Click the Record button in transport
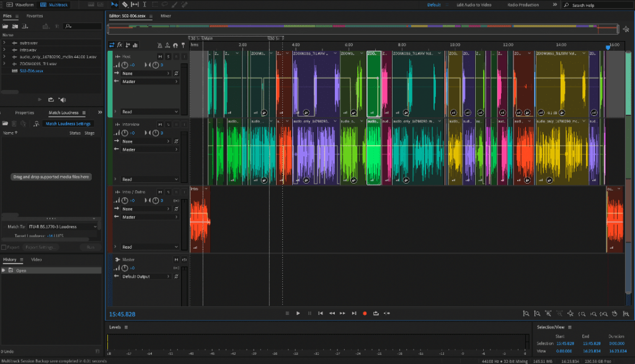This screenshot has width=635, height=364. tap(365, 313)
